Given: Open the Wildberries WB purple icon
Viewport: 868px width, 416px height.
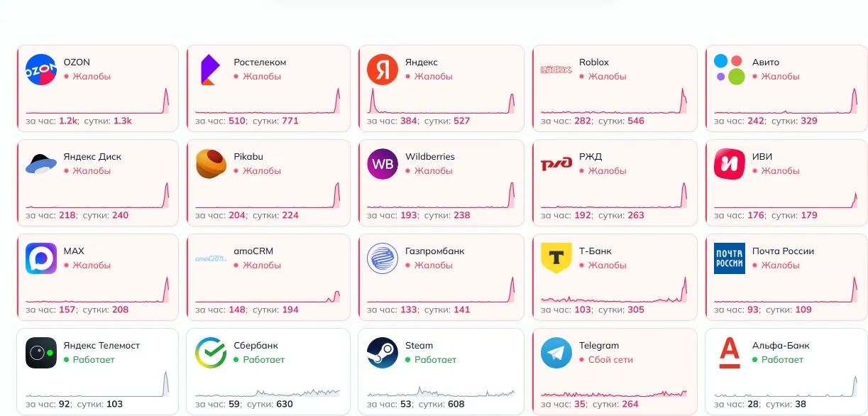Looking at the screenshot, I should pyautogui.click(x=383, y=164).
